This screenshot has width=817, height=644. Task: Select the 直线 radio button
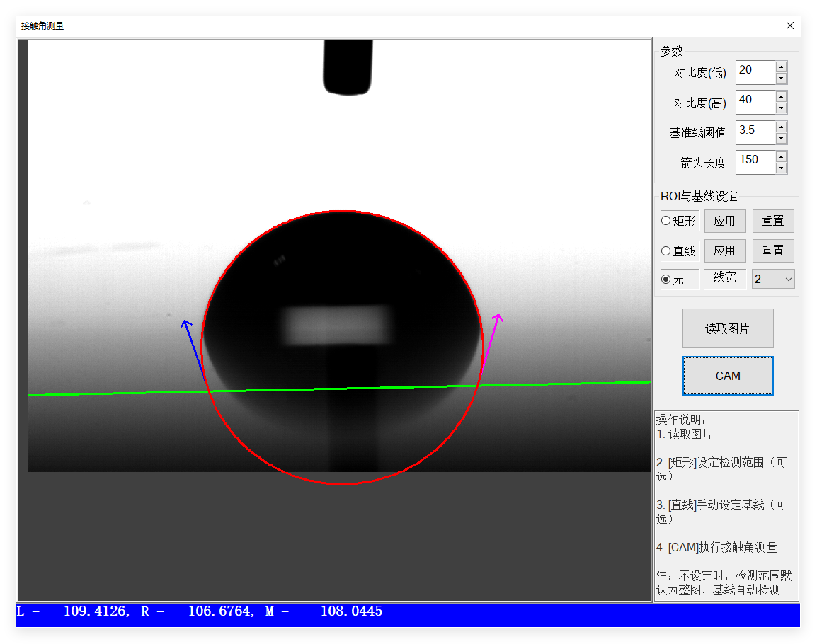(666, 251)
